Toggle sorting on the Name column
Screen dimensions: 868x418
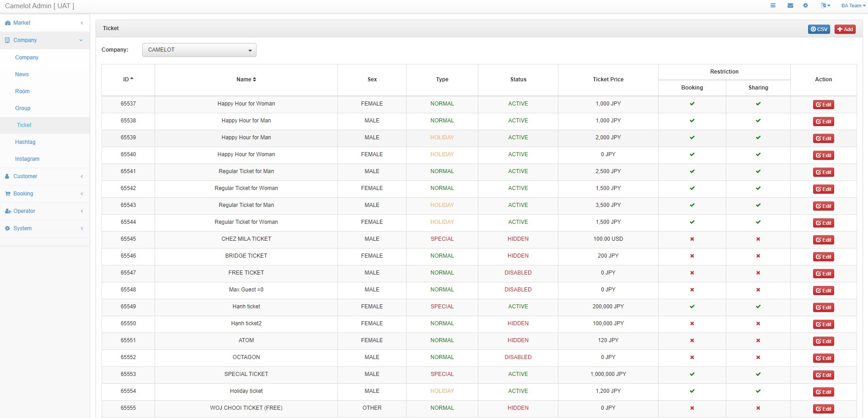click(x=246, y=79)
